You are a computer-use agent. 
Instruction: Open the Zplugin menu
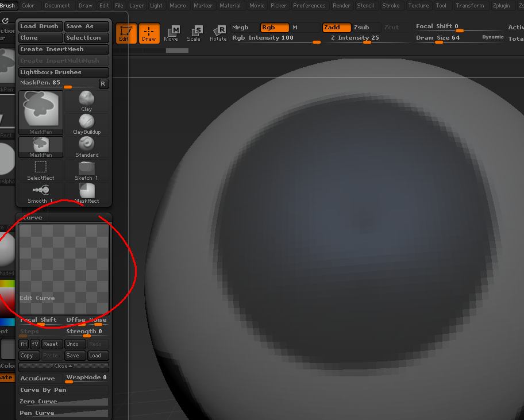(x=501, y=6)
